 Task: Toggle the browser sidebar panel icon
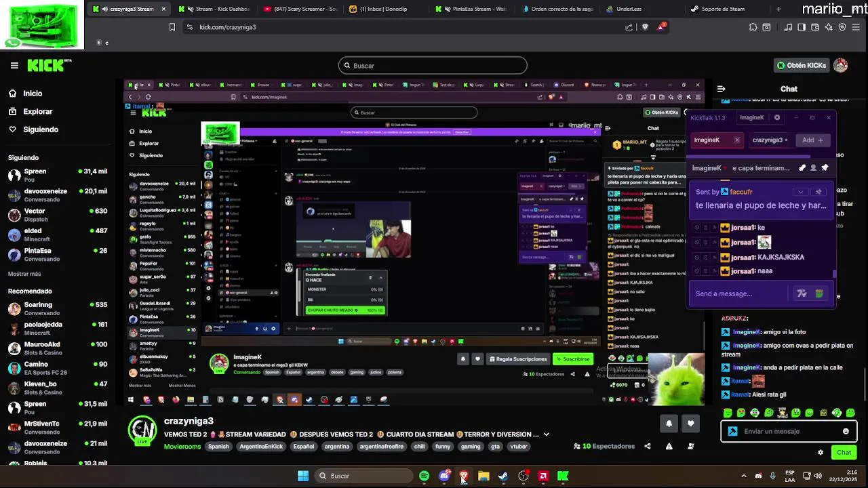coord(802,27)
